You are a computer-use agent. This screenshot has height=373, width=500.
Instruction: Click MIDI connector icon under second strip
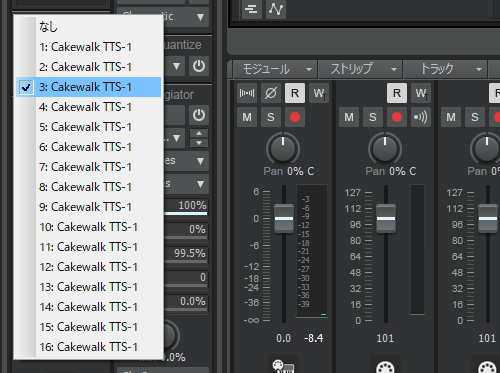pyautogui.click(x=385, y=366)
